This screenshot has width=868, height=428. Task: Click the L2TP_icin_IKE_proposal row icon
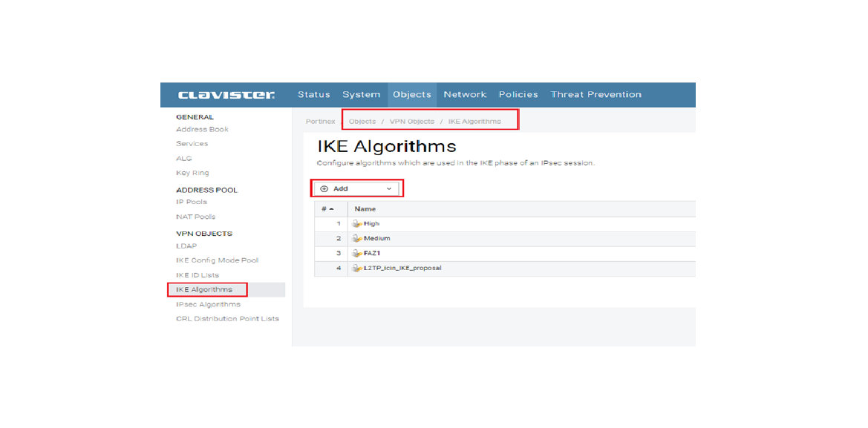(358, 268)
